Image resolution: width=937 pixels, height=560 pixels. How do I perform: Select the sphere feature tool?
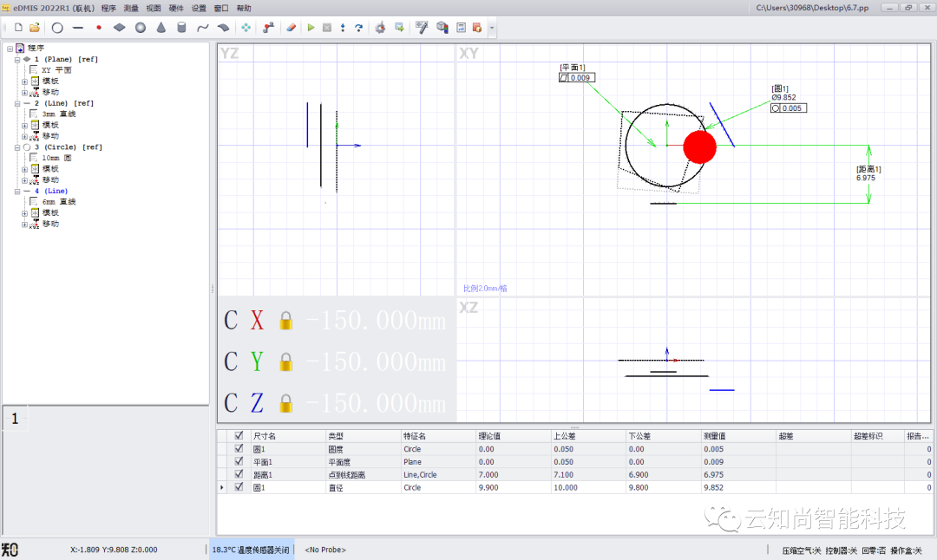pos(140,28)
